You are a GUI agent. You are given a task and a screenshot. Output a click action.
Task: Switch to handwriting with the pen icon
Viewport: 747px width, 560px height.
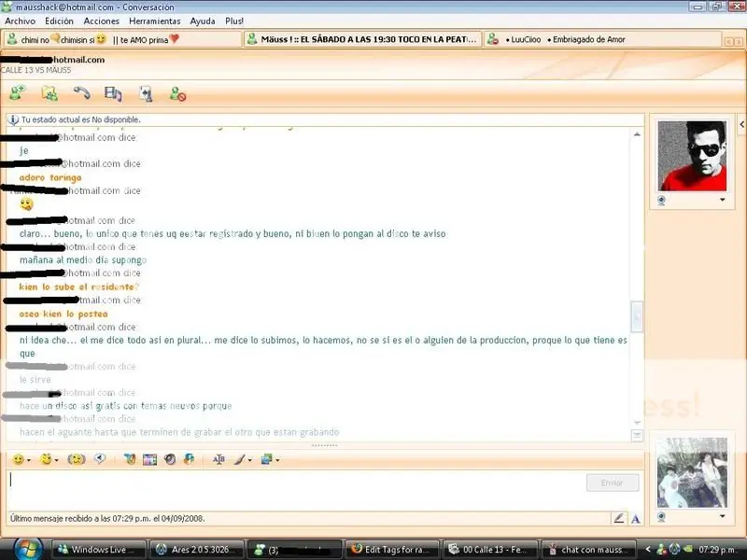(618, 518)
